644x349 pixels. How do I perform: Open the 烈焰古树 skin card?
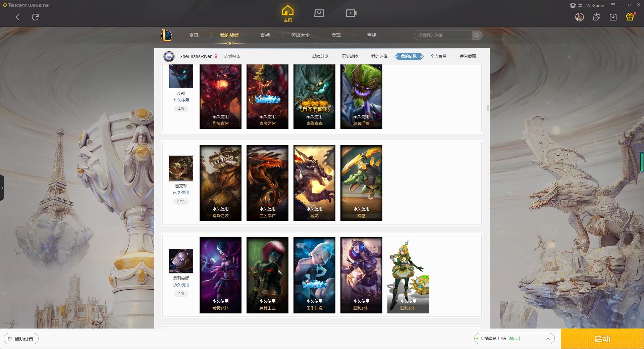(220, 97)
